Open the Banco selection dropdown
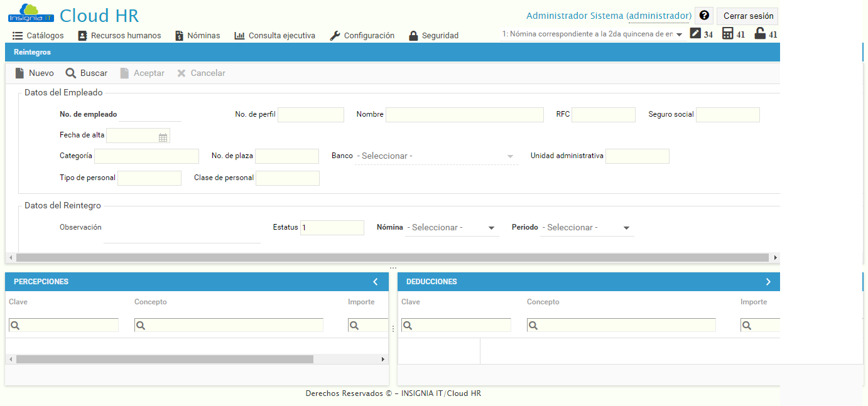 [509, 155]
